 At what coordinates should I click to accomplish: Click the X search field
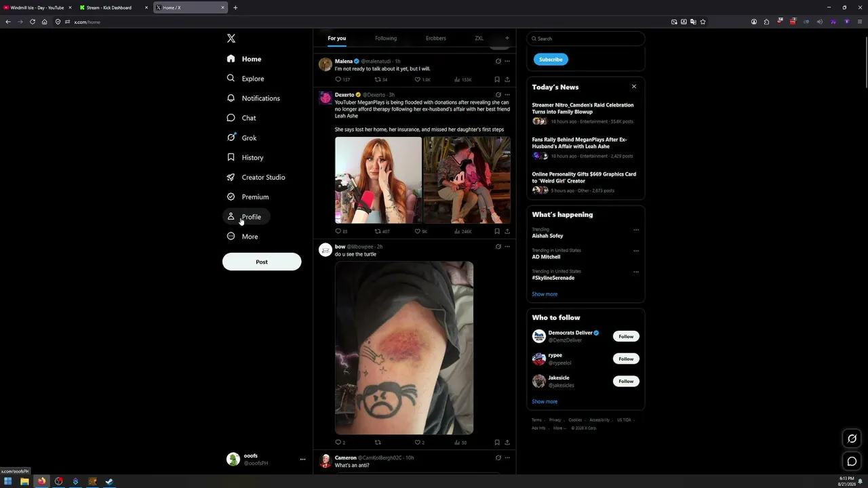point(586,39)
